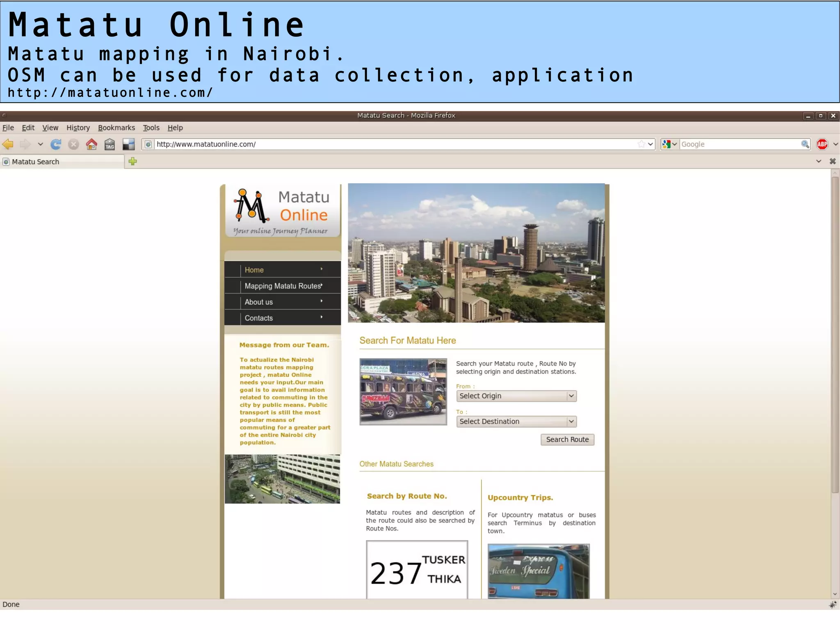Click the Adblock Plus ABP icon

coord(822,144)
